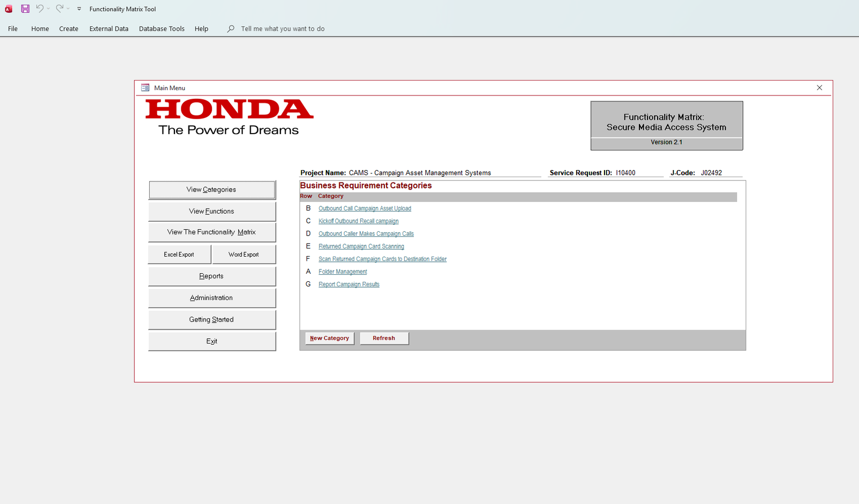Open the Database Tools tab
Screen dimensions: 859x504
click(x=162, y=28)
